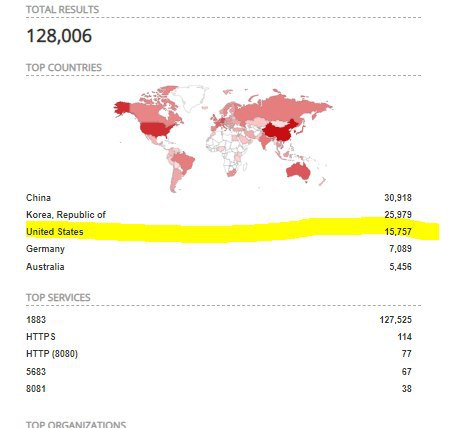
Task: Click the 127,525 count for port 1883
Action: tap(396, 320)
